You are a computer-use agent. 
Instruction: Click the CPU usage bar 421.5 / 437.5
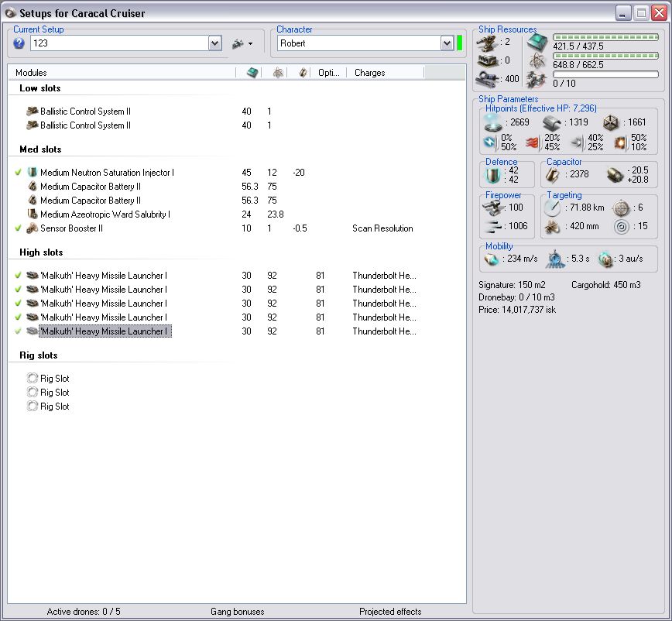(x=605, y=37)
